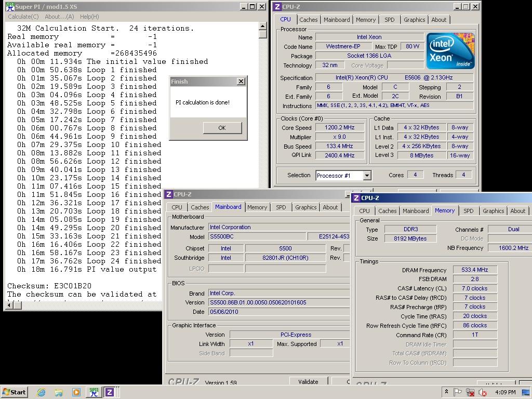Image resolution: width=532 pixels, height=399 pixels.
Task: Click the Checksum: E3C01B20 line
Action: [49, 286]
